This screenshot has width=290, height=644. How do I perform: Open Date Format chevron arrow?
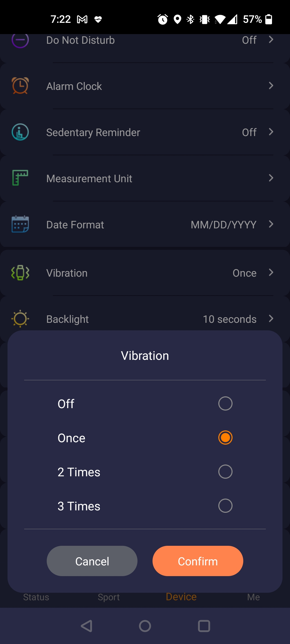tap(271, 224)
